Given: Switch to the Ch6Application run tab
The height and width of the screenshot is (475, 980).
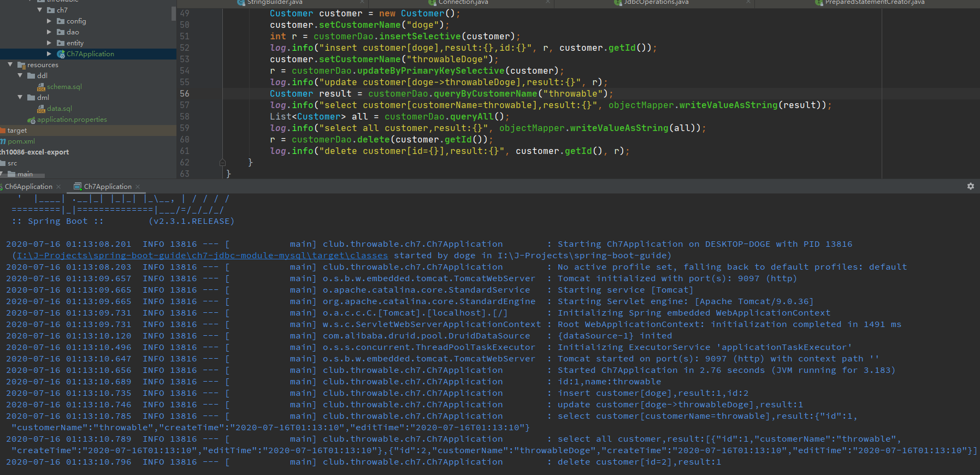Looking at the screenshot, I should [28, 187].
